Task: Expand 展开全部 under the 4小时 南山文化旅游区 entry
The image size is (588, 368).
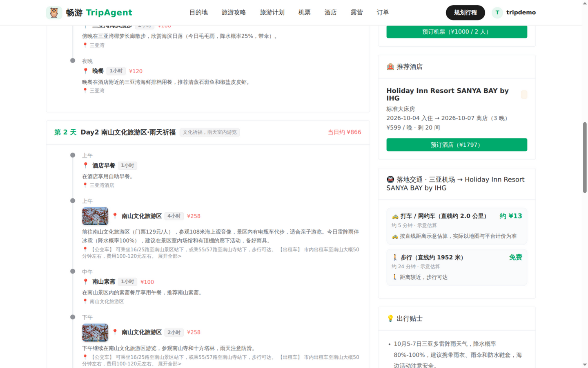Action: click(169, 256)
